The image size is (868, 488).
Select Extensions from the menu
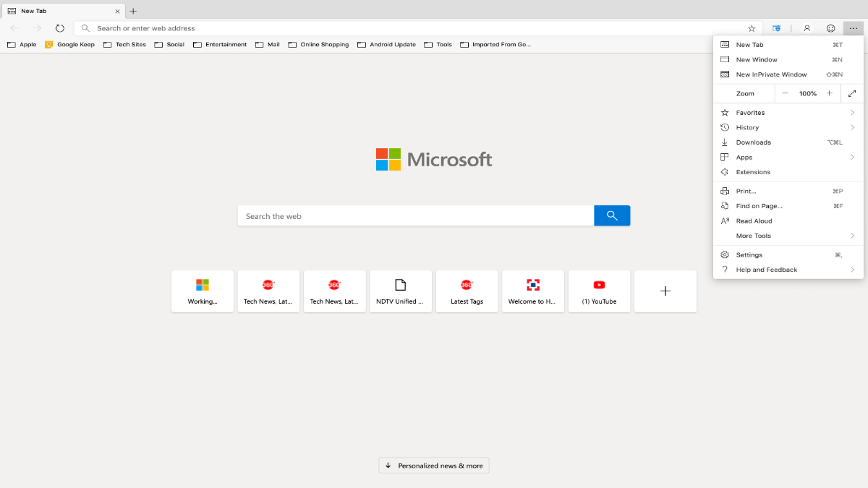754,172
